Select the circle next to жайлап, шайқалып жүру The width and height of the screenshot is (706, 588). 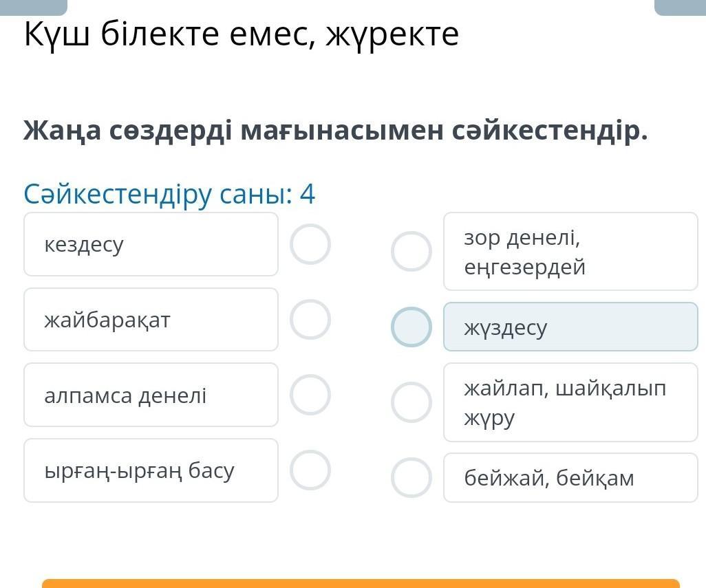tap(411, 402)
